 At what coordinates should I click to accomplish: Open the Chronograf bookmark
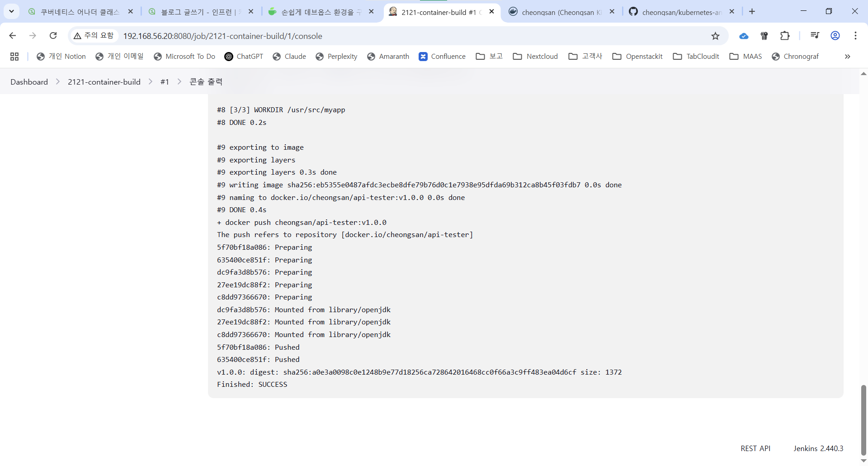[795, 57]
